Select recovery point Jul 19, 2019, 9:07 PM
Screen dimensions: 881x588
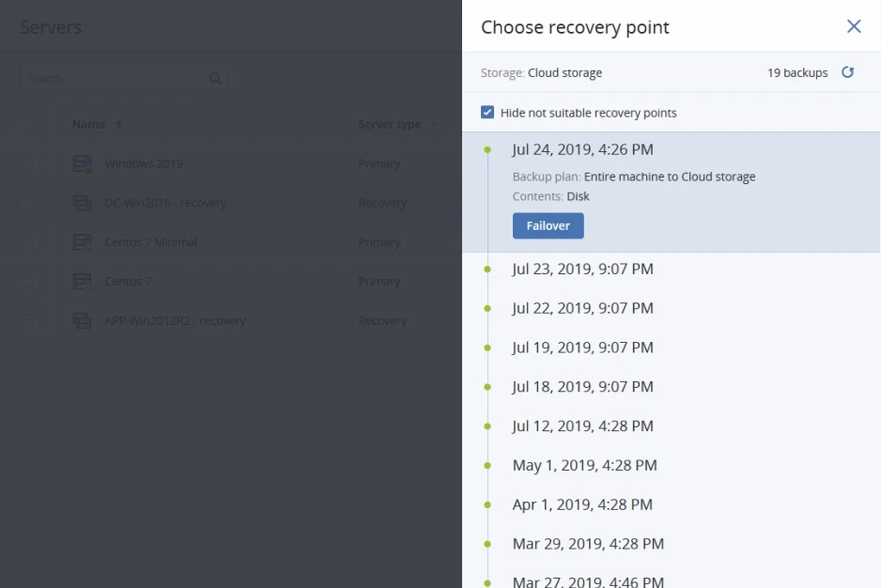coord(582,348)
